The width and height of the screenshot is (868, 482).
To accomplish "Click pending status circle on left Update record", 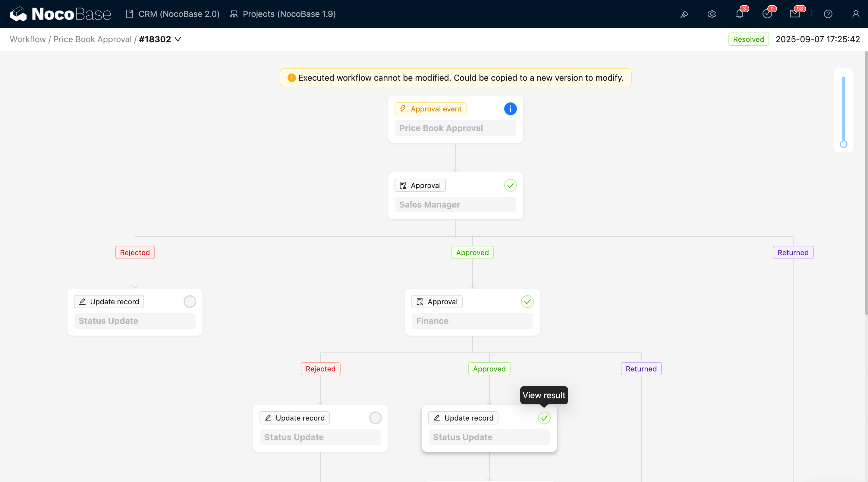I will [x=190, y=302].
